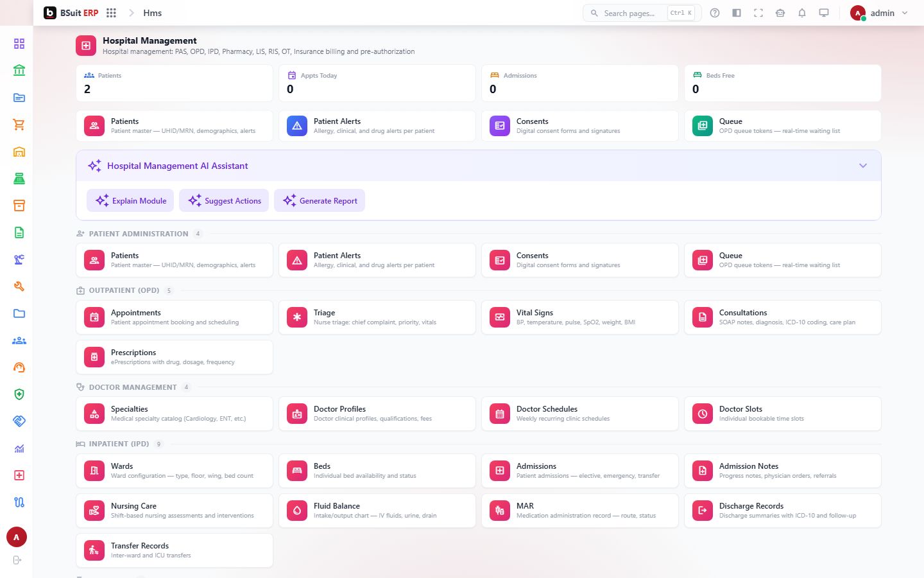Open the MAR medication record card
The height and width of the screenshot is (578, 924).
coord(579,511)
